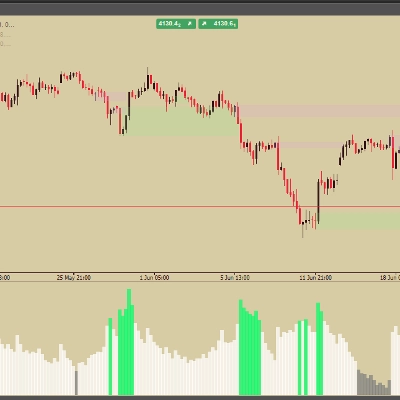Click the green sell button showing 4130.4
Viewport: 400px width, 400px height.
point(176,24)
